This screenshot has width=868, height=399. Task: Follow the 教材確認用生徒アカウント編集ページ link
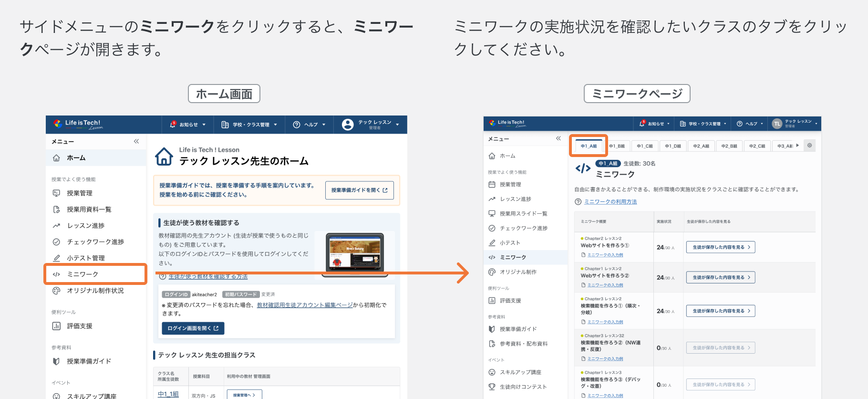point(305,305)
